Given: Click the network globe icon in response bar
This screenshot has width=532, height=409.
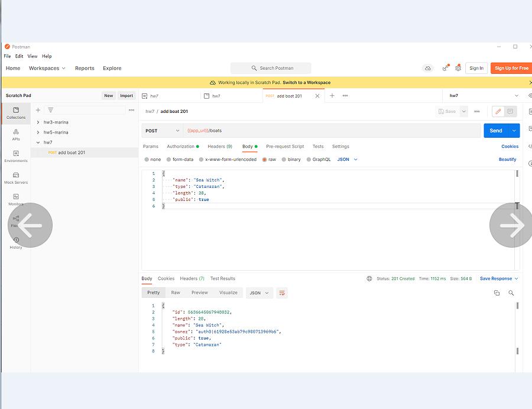Looking at the screenshot, I should coord(369,278).
